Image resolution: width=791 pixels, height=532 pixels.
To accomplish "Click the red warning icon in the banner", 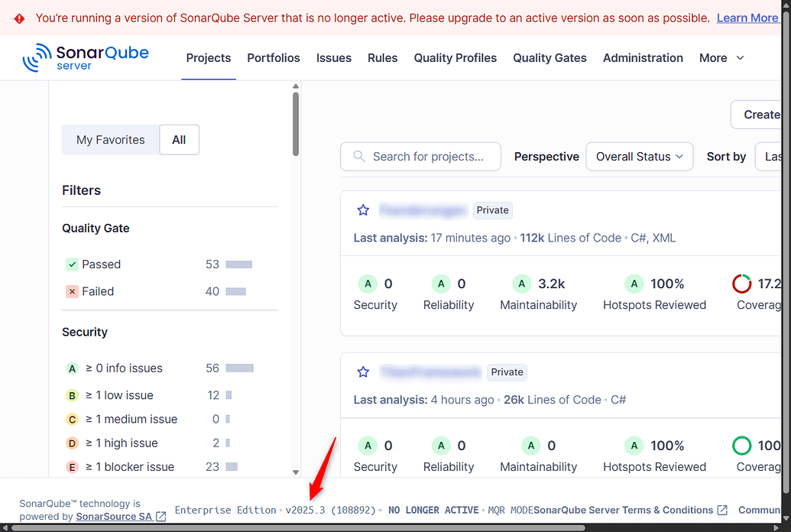I will tap(19, 17).
